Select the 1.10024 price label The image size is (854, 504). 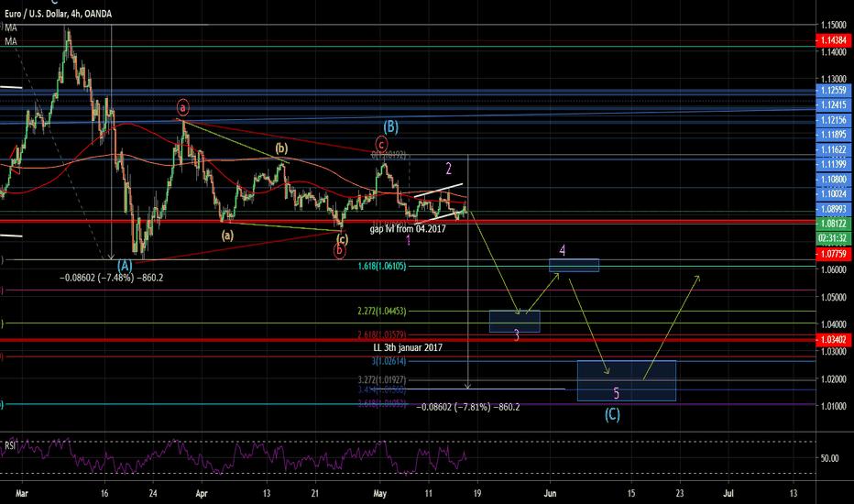(833, 194)
